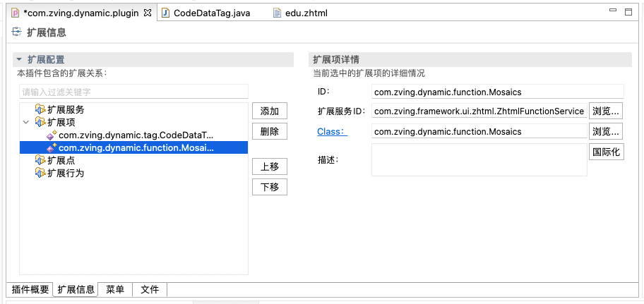Focus the filter keyword input field
Screen dimensions: 644x304
click(x=133, y=92)
